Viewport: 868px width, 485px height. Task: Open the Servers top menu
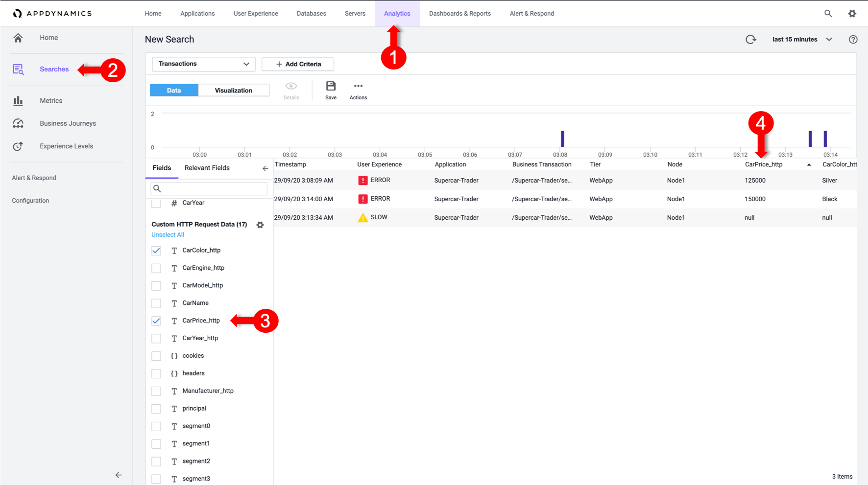coord(355,14)
